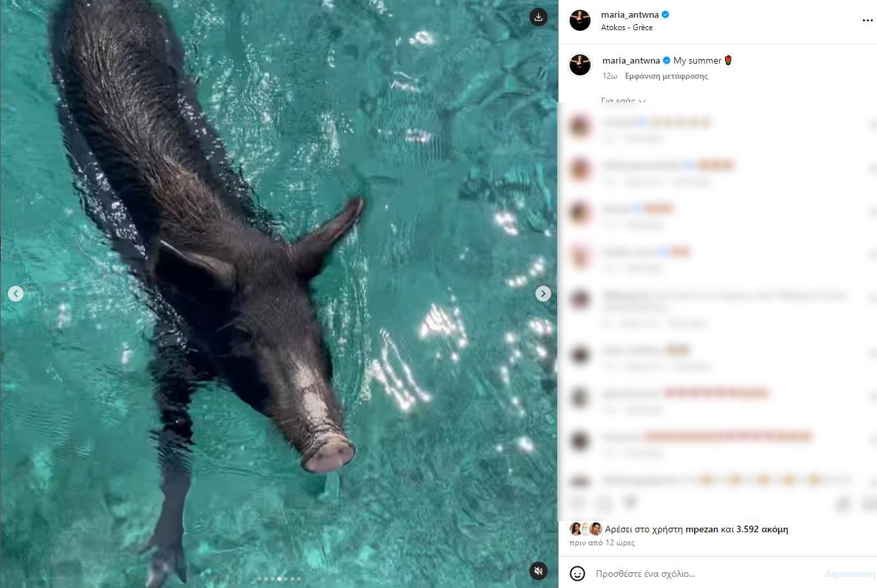Select the last carousel indicator dot
877x588 pixels.
click(x=300, y=579)
